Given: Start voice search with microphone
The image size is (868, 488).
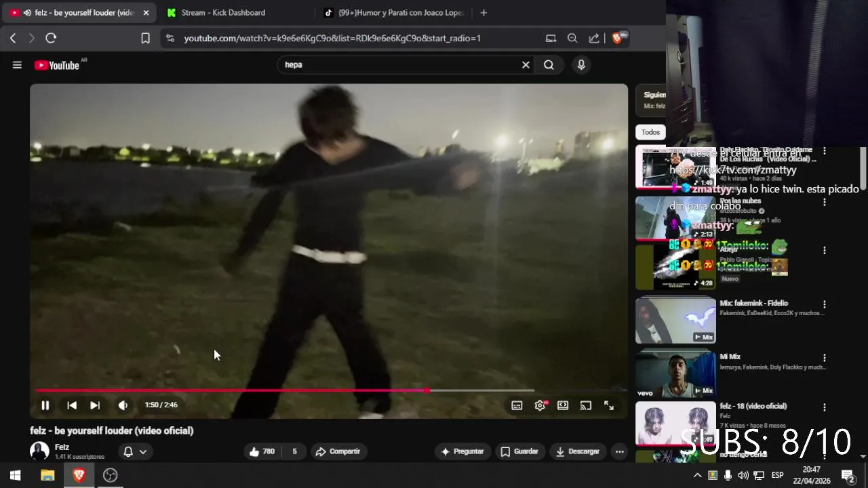Looking at the screenshot, I should click(581, 65).
